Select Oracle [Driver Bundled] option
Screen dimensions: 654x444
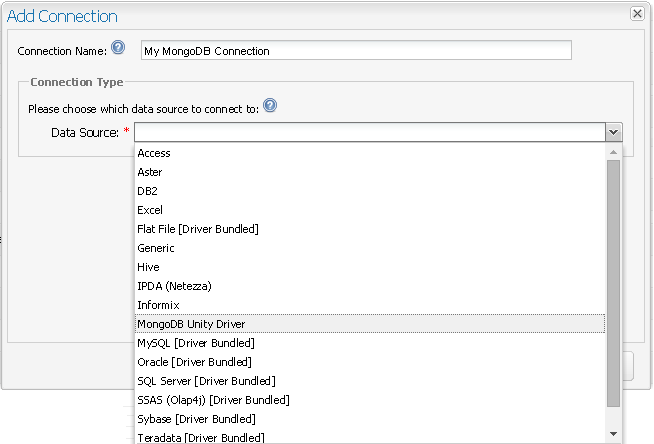(194, 362)
